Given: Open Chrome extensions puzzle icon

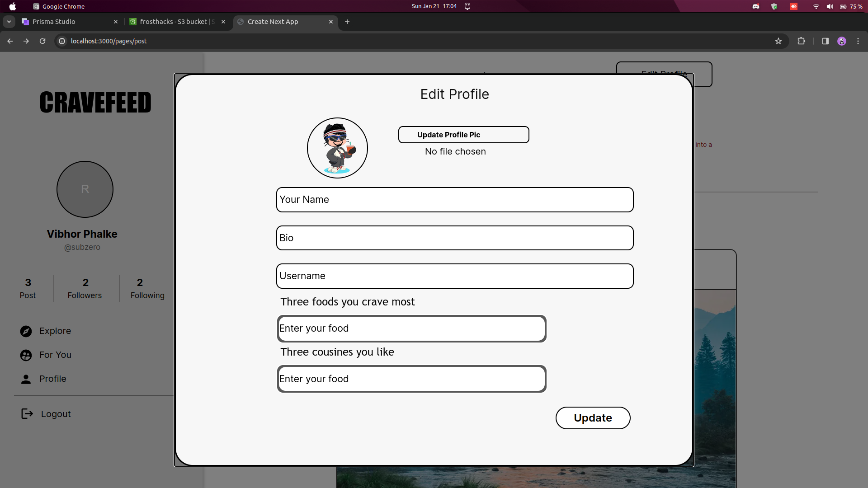Looking at the screenshot, I should point(801,41).
